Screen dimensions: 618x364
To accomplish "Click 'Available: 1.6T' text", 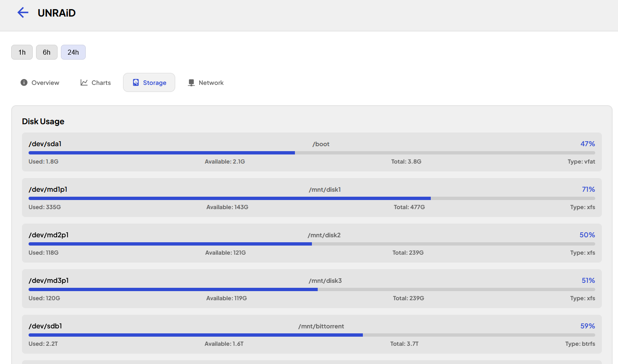I will coord(224,344).
